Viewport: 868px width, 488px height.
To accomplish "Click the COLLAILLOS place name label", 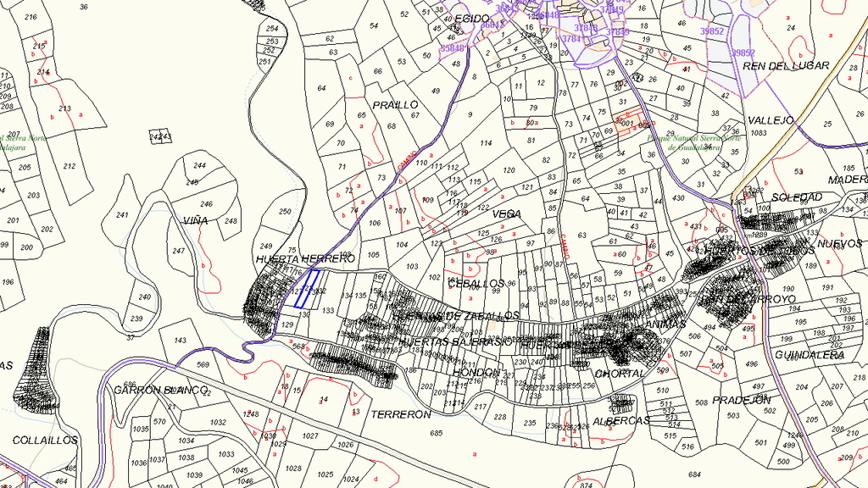I will tap(46, 441).
